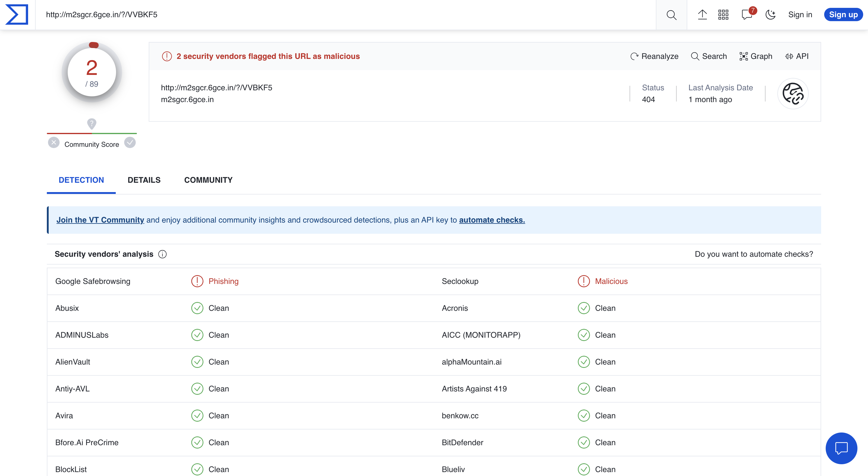Click the Status 404 value

(x=648, y=100)
